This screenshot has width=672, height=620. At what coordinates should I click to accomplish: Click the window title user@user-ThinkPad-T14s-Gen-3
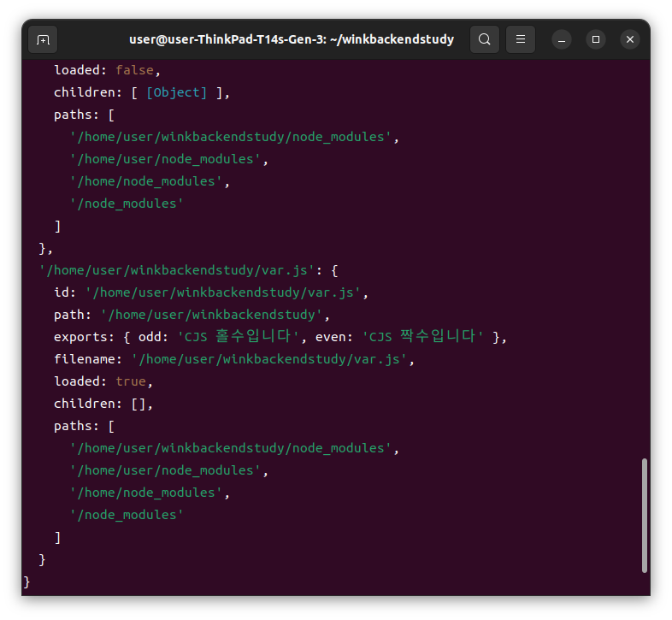[292, 39]
